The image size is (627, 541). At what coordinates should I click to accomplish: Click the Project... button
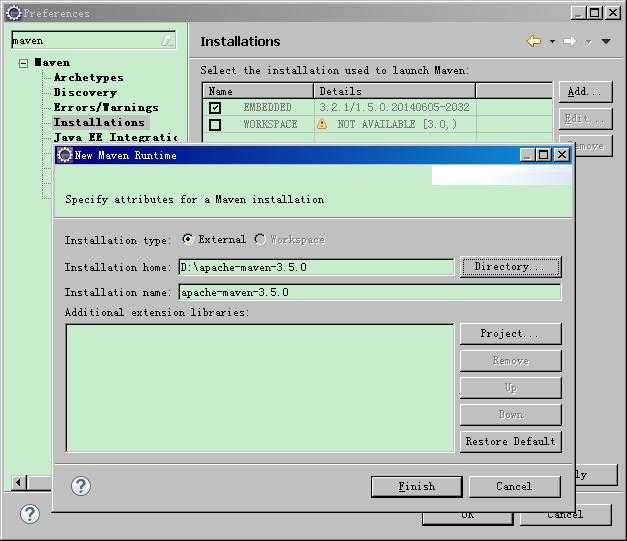[511, 333]
